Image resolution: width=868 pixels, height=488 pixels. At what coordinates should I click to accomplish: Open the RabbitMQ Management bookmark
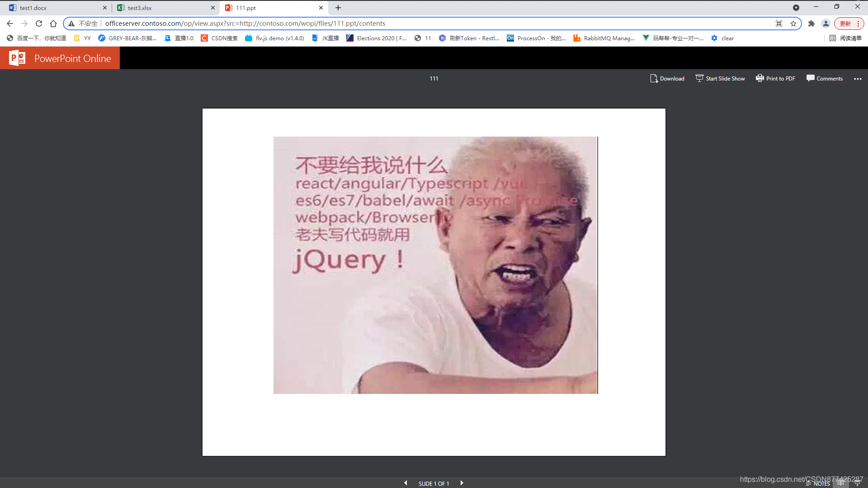(x=604, y=38)
